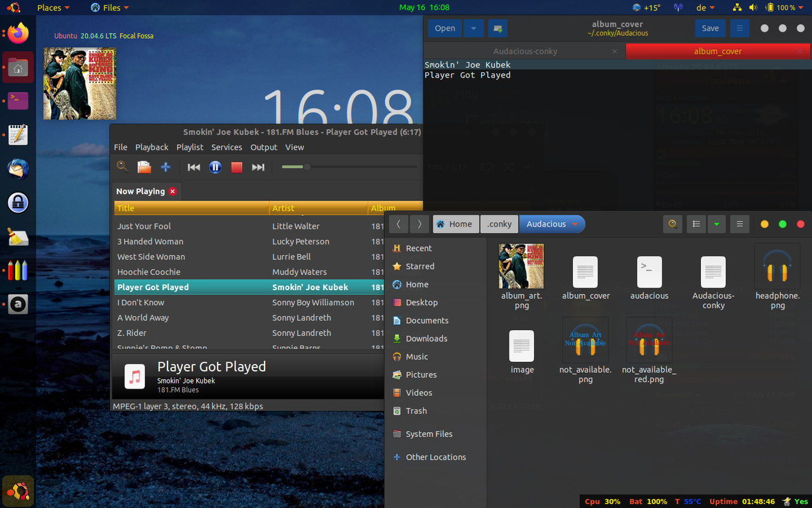This screenshot has width=812, height=508.
Task: Click the search icon in Files window
Action: point(672,224)
